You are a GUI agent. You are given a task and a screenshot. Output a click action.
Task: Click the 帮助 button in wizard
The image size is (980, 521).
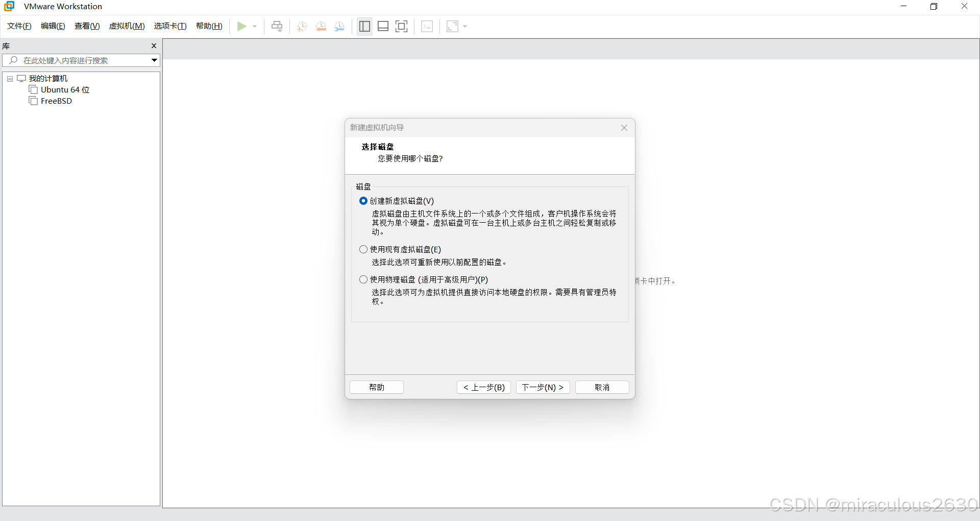(377, 387)
